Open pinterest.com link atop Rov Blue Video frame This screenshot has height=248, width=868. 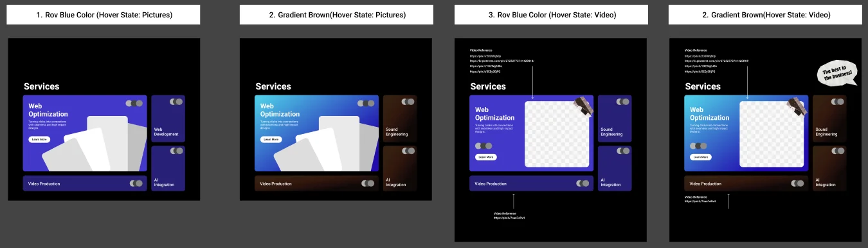[x=502, y=61]
